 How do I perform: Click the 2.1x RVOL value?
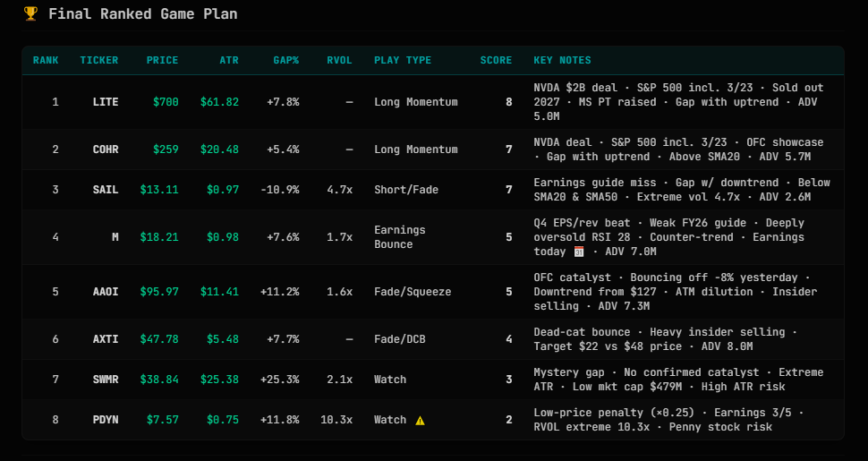(x=340, y=380)
